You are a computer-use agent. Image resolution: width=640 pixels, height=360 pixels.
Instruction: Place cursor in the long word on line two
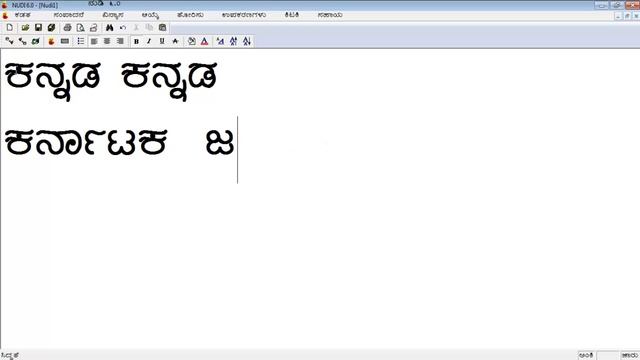pyautogui.click(x=86, y=142)
